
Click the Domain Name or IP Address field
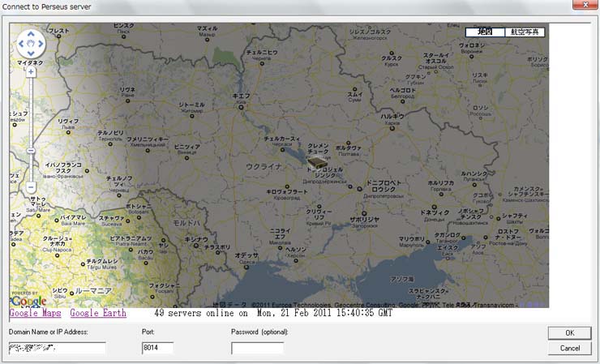point(57,348)
